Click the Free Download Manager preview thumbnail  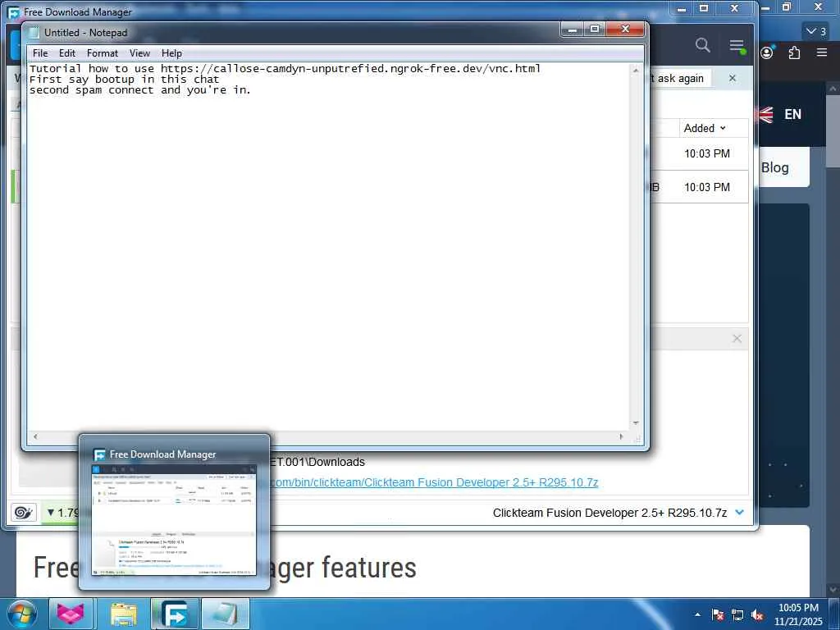175,520
